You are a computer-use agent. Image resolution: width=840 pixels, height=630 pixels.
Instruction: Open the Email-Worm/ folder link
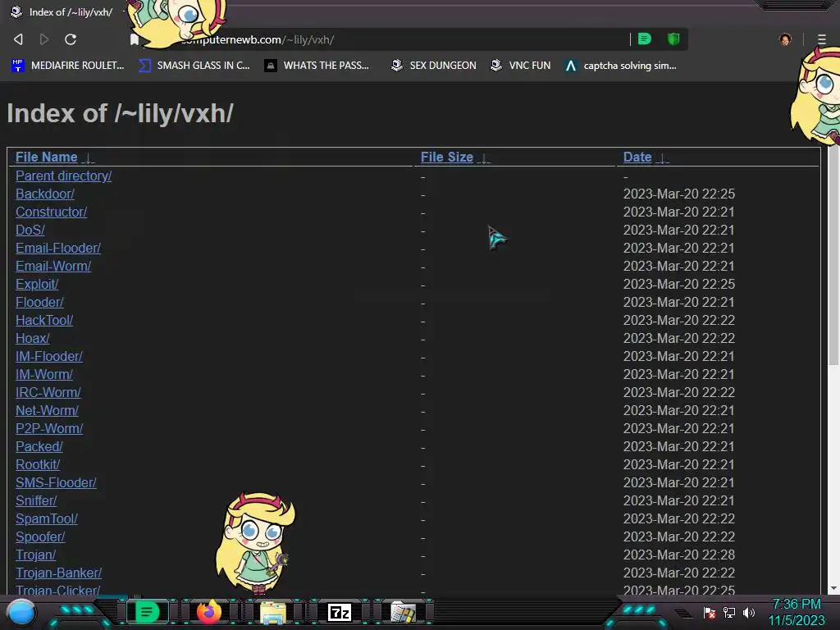tap(53, 267)
